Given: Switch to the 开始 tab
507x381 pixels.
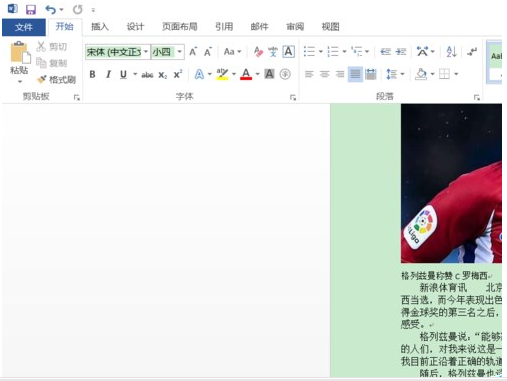Looking at the screenshot, I should click(65, 27).
